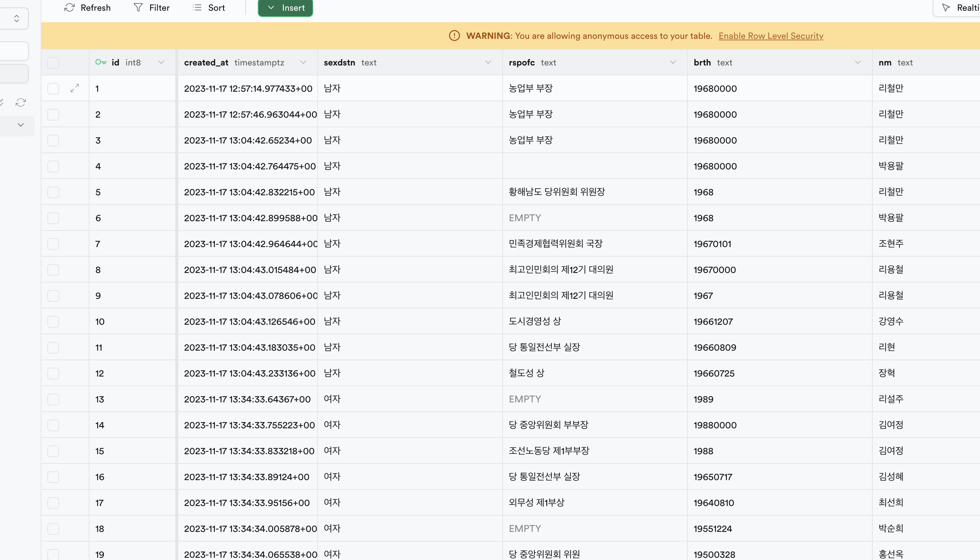
Task: Expand row 1 with arrows icon
Action: [x=75, y=88]
